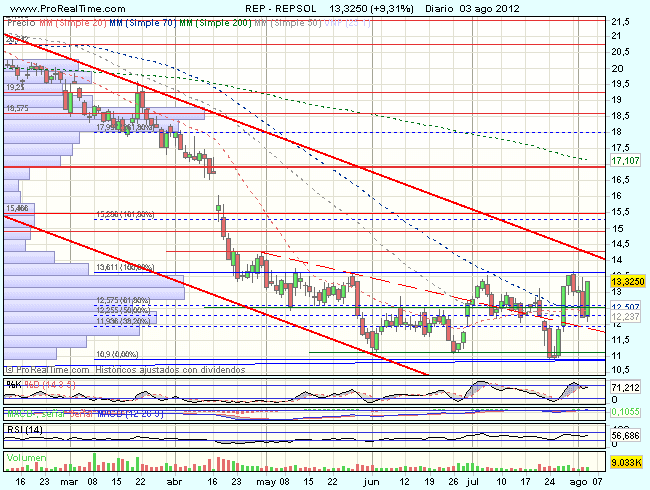Click the 24 label on date axis
650x490 pixels.
[x=550, y=482]
